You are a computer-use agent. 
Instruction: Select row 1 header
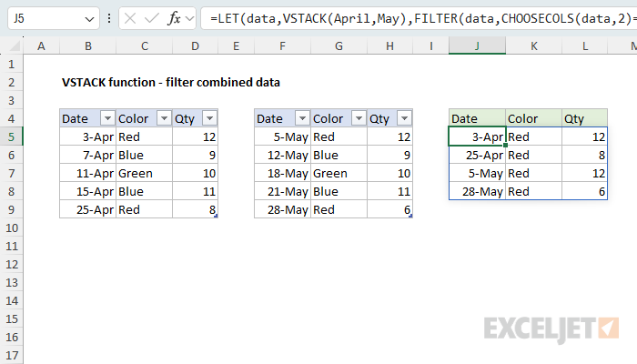tap(11, 65)
